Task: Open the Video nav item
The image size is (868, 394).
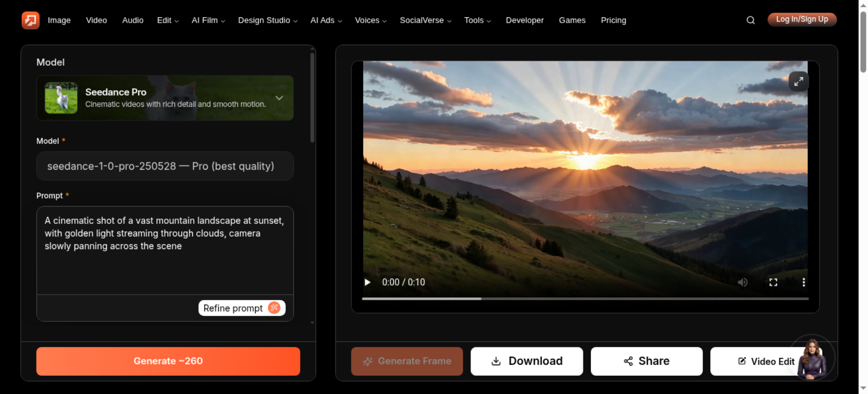Action: click(96, 20)
